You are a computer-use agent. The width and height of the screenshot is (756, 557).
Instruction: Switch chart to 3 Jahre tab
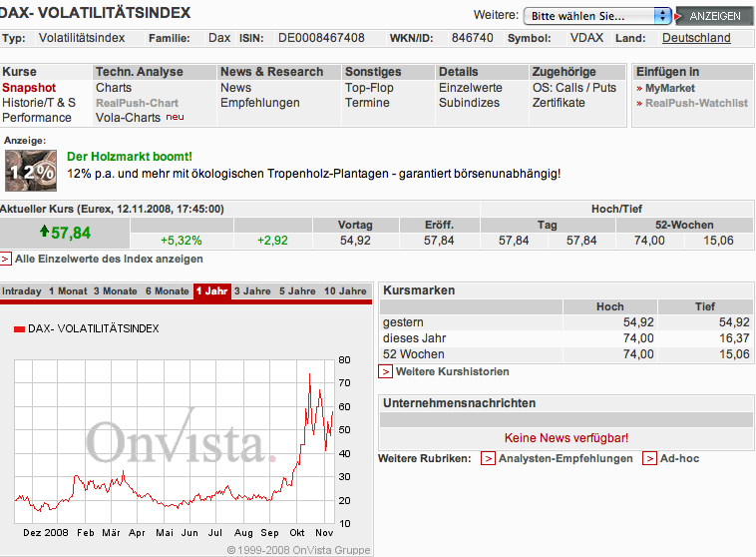[252, 291]
